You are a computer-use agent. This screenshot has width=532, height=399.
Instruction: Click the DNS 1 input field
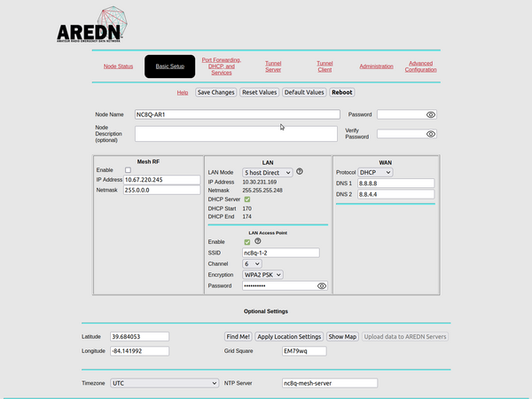(396, 184)
